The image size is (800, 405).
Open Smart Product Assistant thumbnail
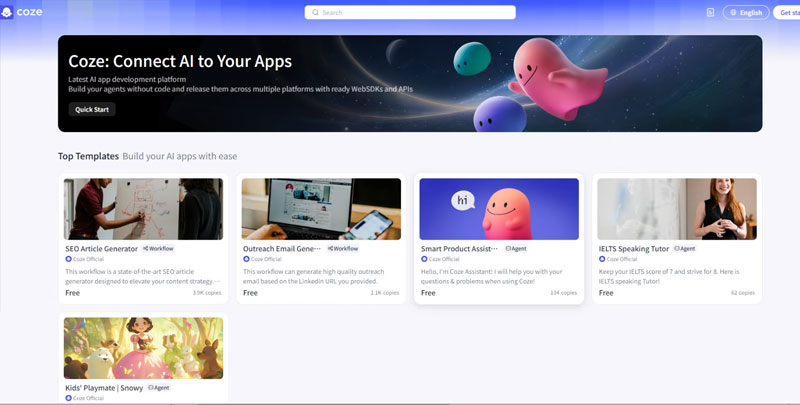coord(499,209)
